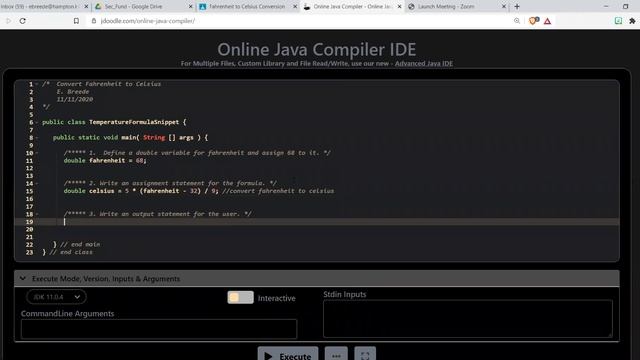The image size is (640, 360).
Task: Click into the CommandLine Arguments field
Action: point(159,329)
